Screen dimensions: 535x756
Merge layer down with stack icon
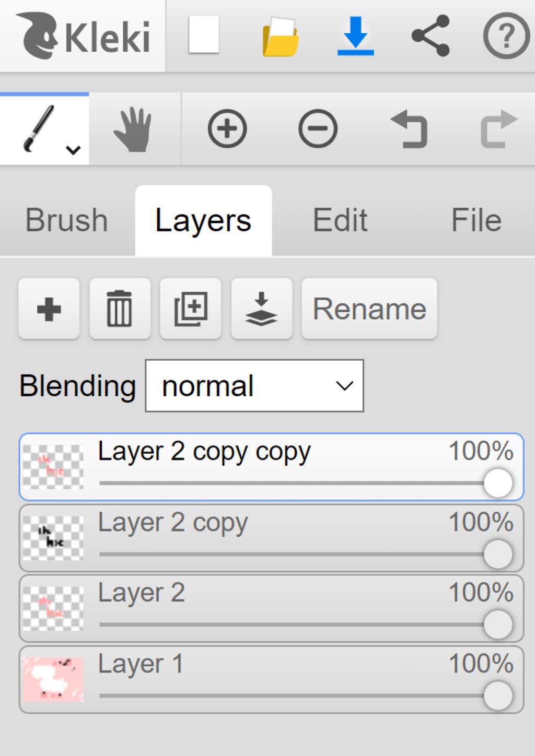coord(261,309)
